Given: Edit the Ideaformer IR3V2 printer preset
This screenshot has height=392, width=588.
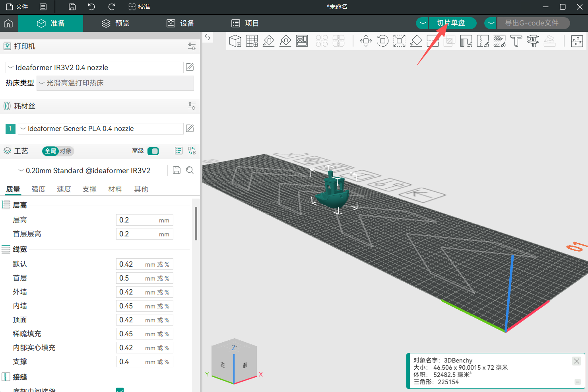Looking at the screenshot, I should 190,67.
